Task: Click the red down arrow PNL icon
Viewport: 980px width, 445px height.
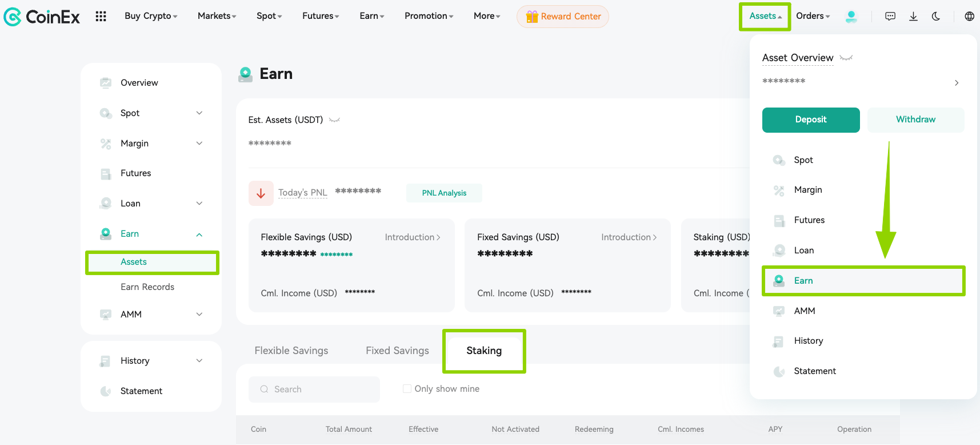Action: pos(261,193)
